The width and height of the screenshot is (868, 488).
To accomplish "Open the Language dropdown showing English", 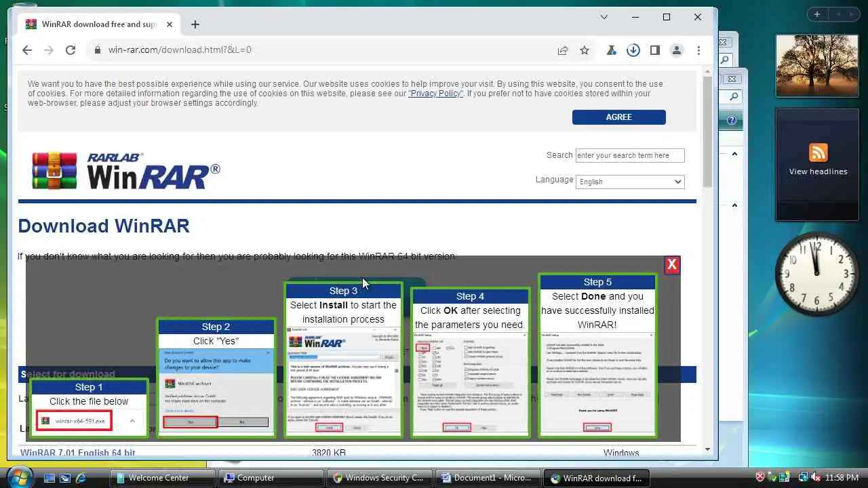I will [630, 182].
